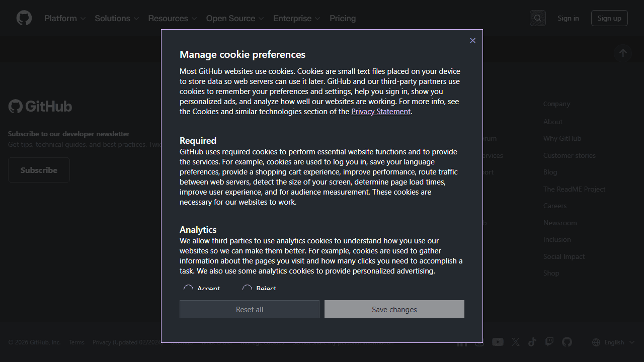Viewport: 644px width, 362px height.
Task: Open GitHub's TikTok icon link
Action: click(x=532, y=342)
